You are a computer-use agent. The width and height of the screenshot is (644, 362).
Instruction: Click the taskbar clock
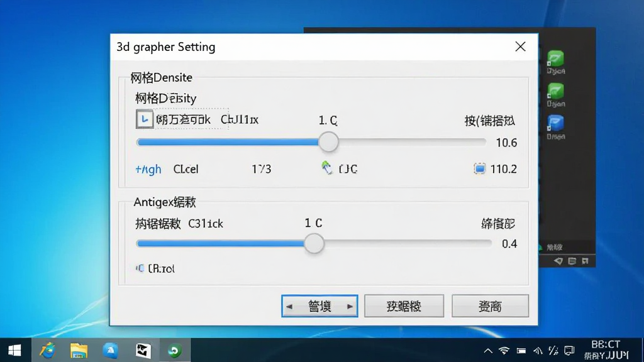(606, 350)
